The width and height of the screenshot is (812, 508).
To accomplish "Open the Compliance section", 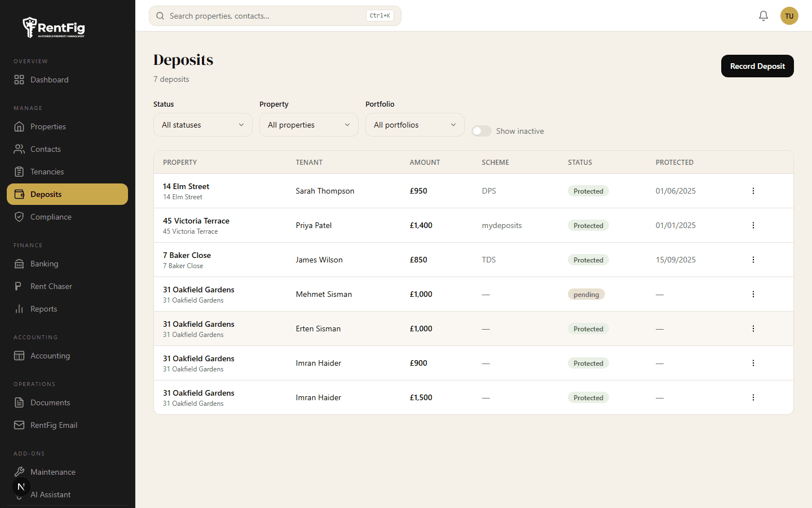I will [51, 217].
